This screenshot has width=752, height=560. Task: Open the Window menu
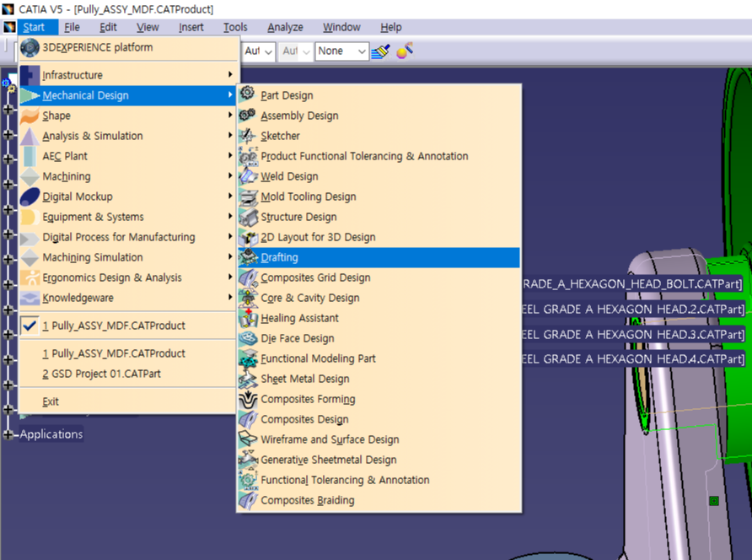click(341, 27)
